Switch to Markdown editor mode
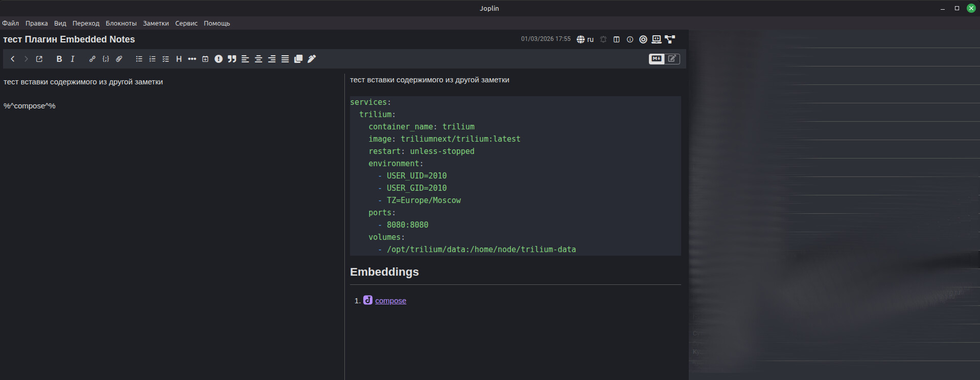The width and height of the screenshot is (980, 380). pos(657,59)
